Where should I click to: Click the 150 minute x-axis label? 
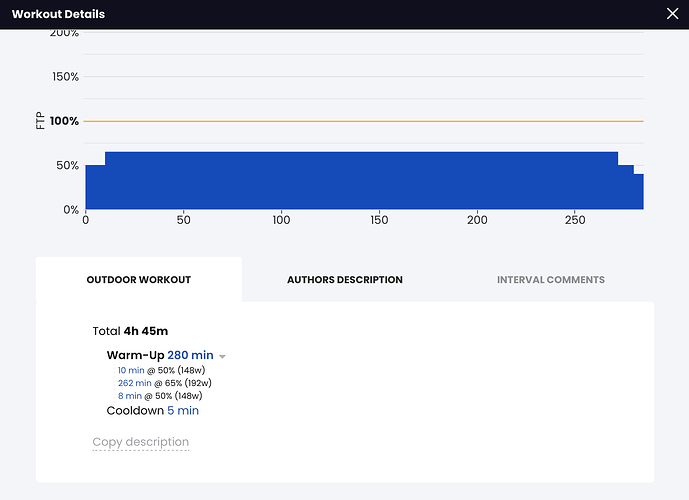[379, 220]
